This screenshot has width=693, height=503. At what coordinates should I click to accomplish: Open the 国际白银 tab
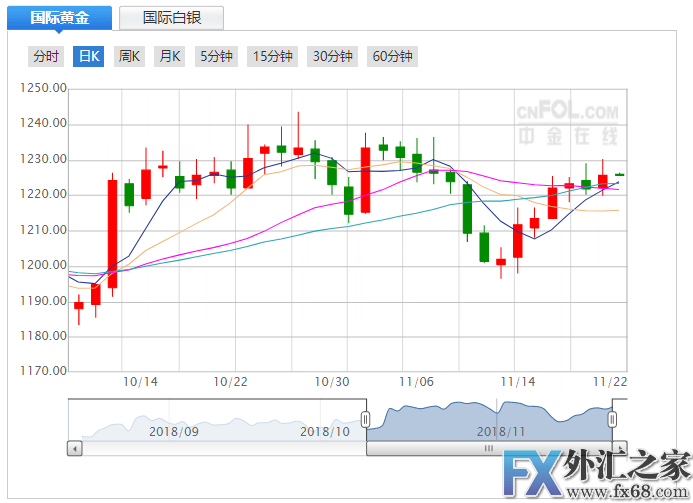click(170, 17)
